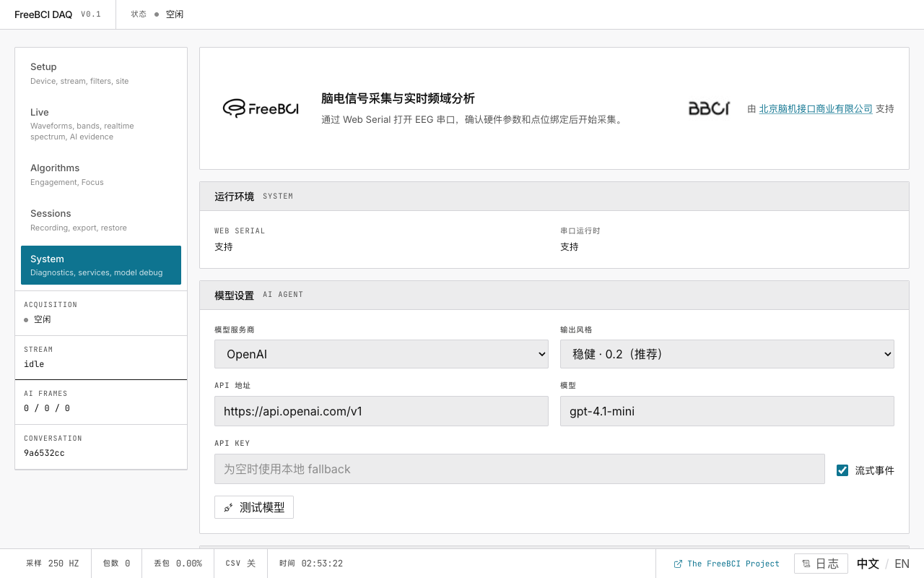Screen dimensions: 924x578
Task: Click the 包数 0 status entry
Action: coord(116,564)
